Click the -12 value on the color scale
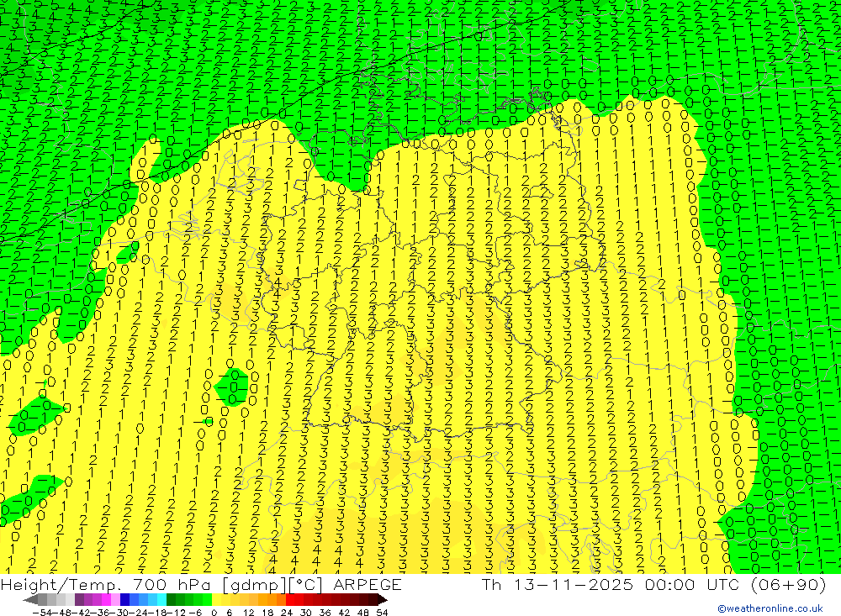This screenshot has width=841, height=616. [176, 613]
